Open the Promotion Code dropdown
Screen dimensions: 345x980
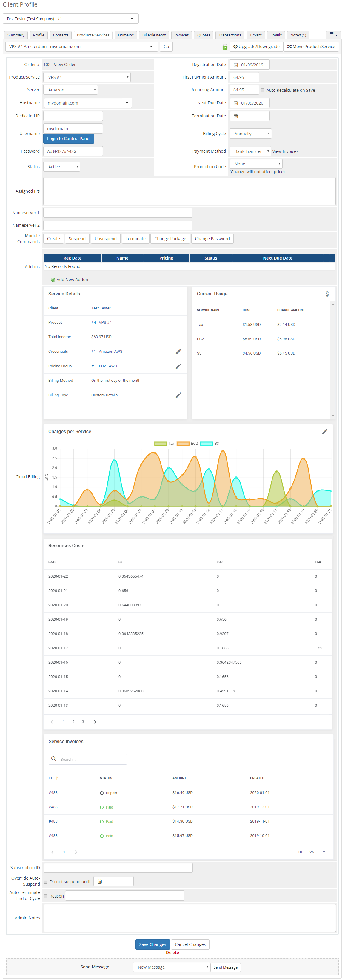coord(256,164)
